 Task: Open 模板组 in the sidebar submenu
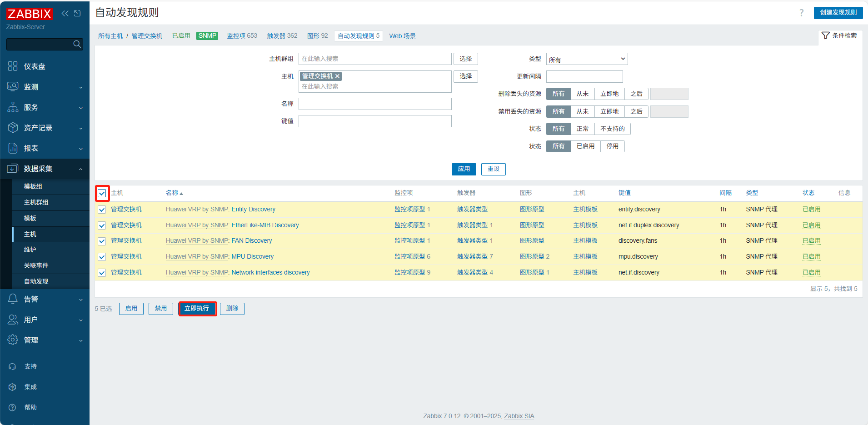tap(51, 187)
